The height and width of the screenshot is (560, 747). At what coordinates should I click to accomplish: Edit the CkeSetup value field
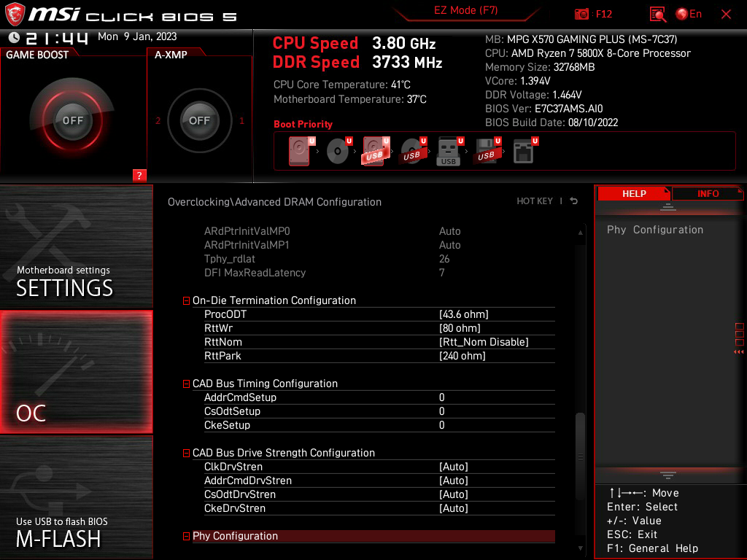pyautogui.click(x=441, y=425)
